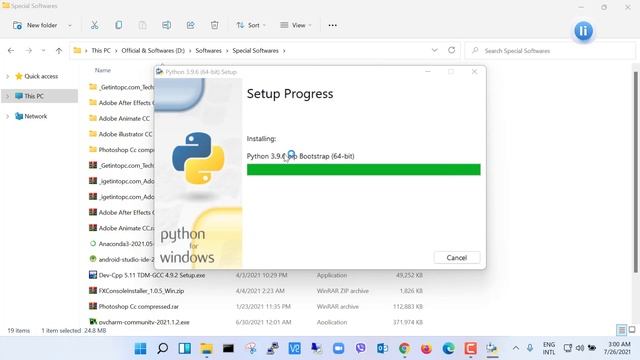Switch to details view icon in status bar
Image resolution: width=640 pixels, height=360 pixels.
[x=621, y=330]
